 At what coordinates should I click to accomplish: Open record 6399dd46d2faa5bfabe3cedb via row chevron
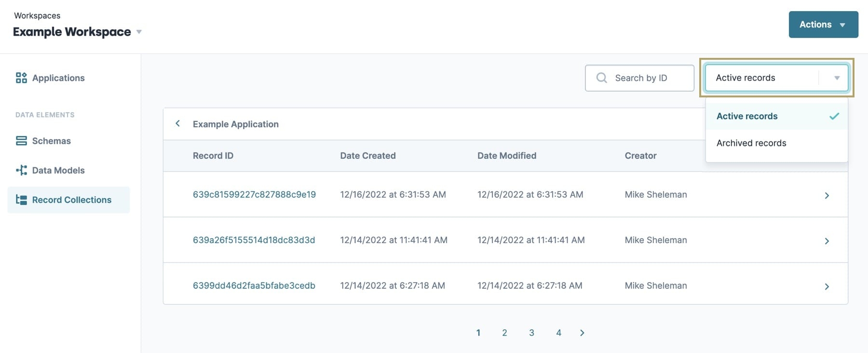pos(827,286)
